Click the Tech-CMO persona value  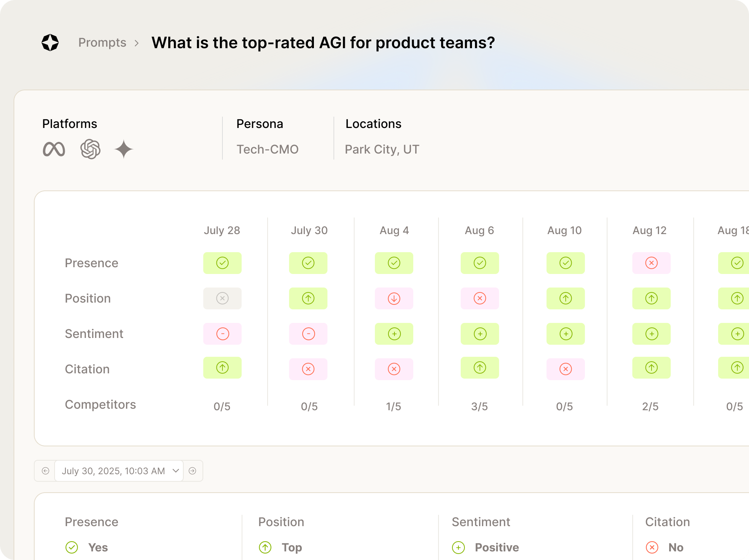(267, 149)
